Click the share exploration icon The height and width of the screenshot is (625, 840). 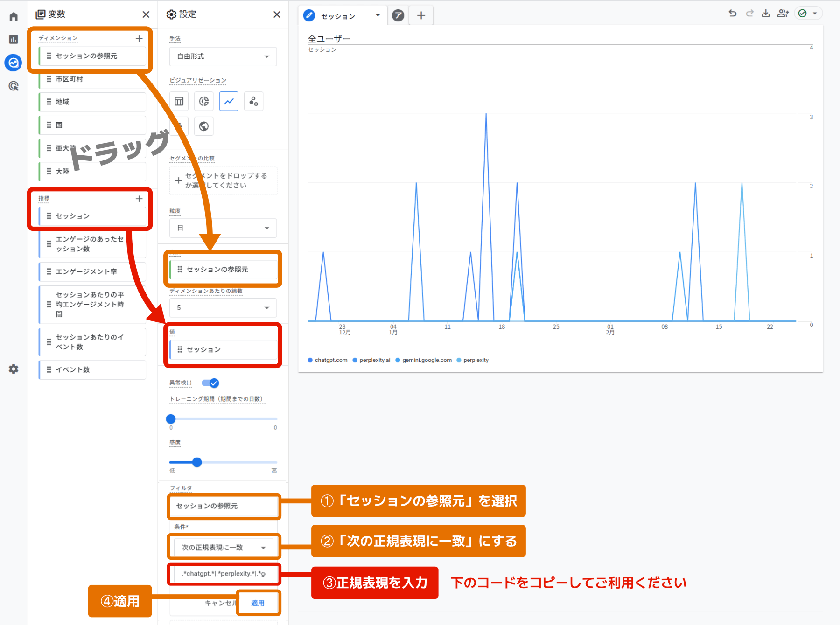point(783,14)
